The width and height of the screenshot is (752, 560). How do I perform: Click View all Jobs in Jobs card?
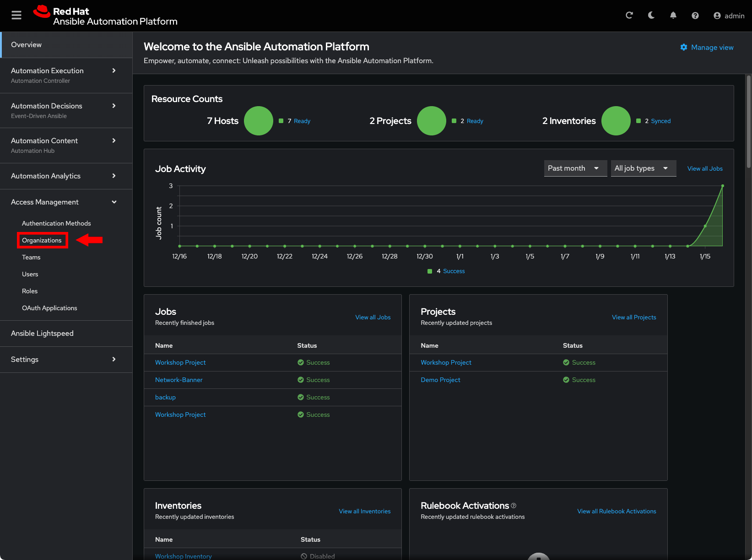[x=373, y=318]
